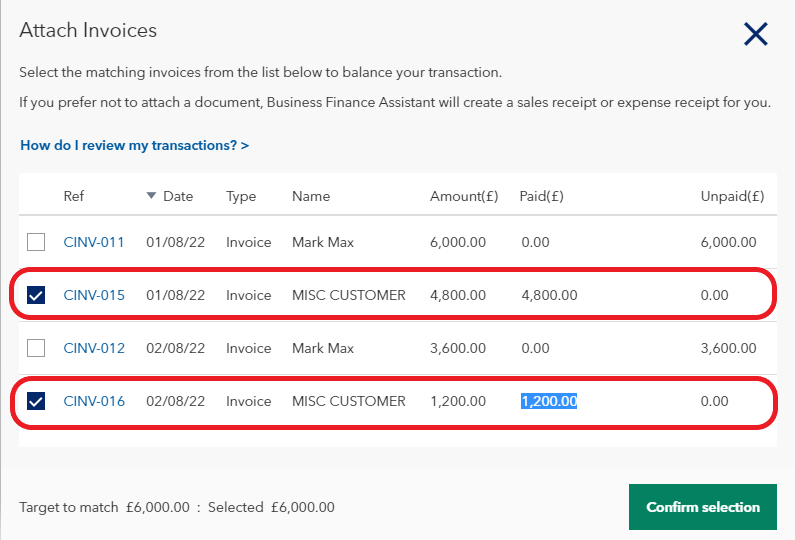
Task: Click the 4,800.00 amount in CINV-015 row
Action: point(458,295)
